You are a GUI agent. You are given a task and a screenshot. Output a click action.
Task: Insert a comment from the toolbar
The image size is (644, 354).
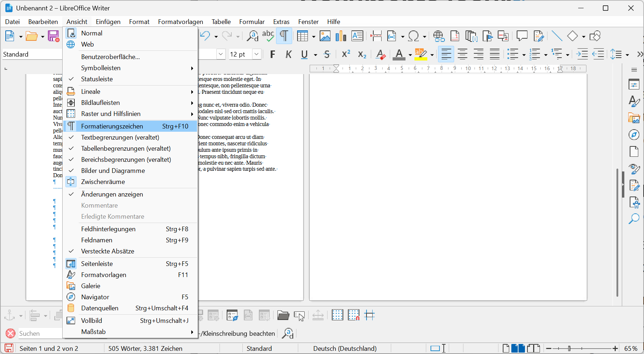(x=522, y=36)
